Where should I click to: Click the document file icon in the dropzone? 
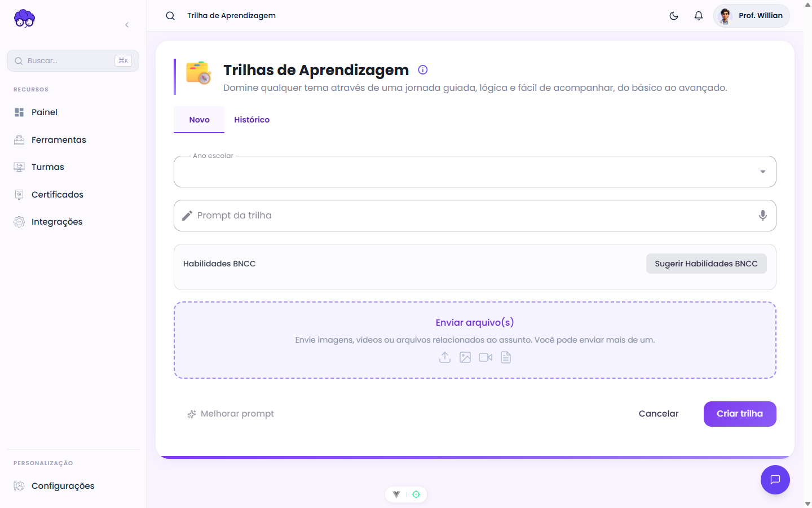(506, 357)
